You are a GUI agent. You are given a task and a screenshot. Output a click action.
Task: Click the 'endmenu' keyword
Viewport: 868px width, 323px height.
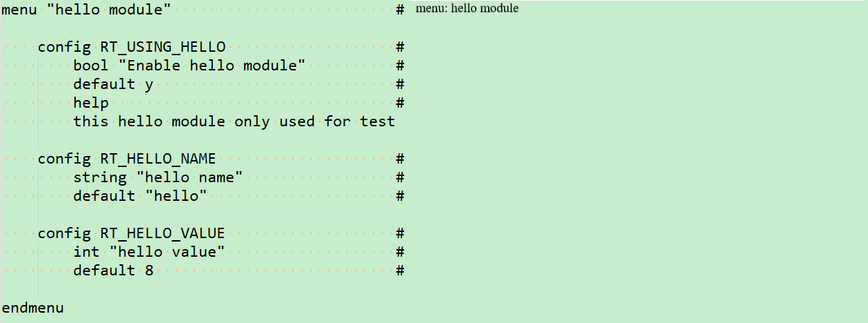[32, 308]
